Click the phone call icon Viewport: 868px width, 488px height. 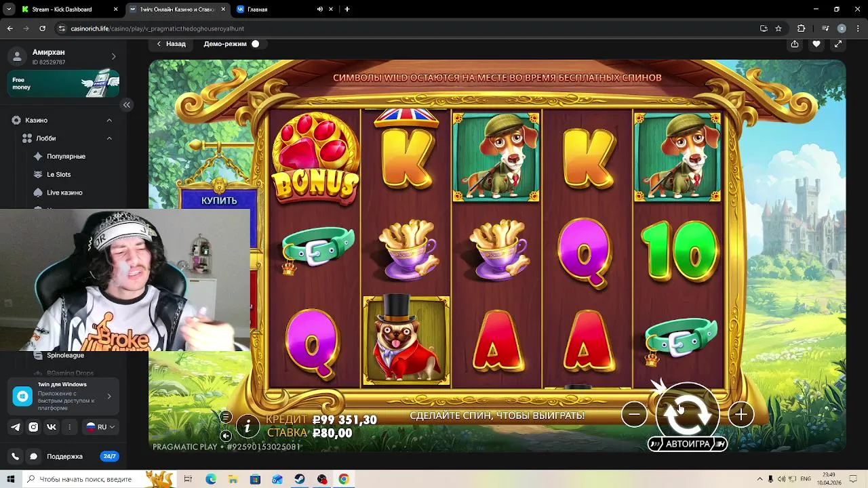pyautogui.click(x=16, y=456)
